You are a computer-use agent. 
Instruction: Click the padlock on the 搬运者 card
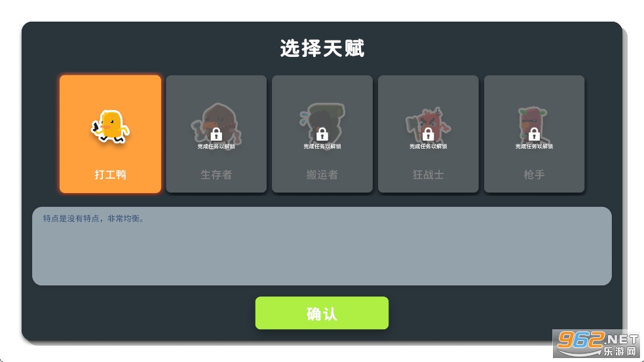pos(322,134)
